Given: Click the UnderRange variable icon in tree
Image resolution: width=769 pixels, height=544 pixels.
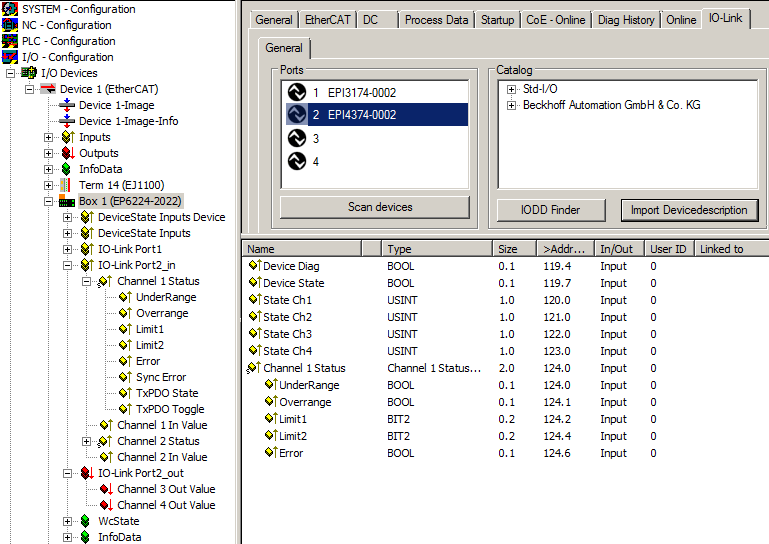Looking at the screenshot, I should (x=125, y=297).
